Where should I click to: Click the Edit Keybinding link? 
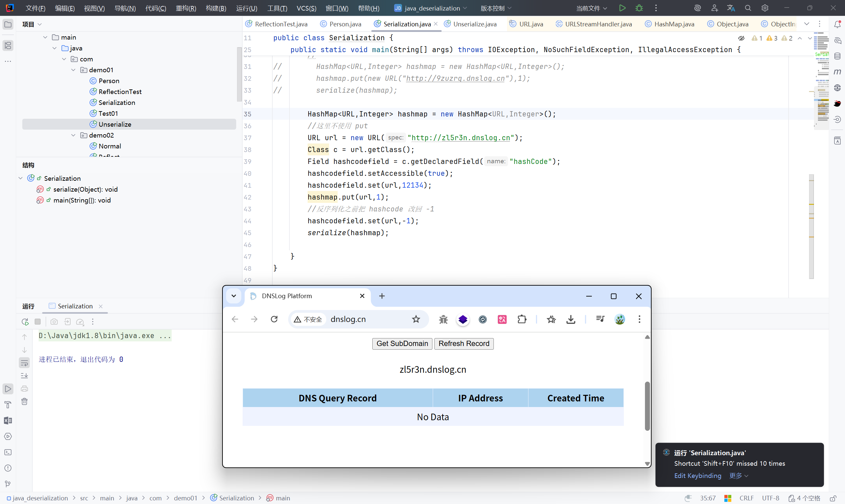(697, 476)
